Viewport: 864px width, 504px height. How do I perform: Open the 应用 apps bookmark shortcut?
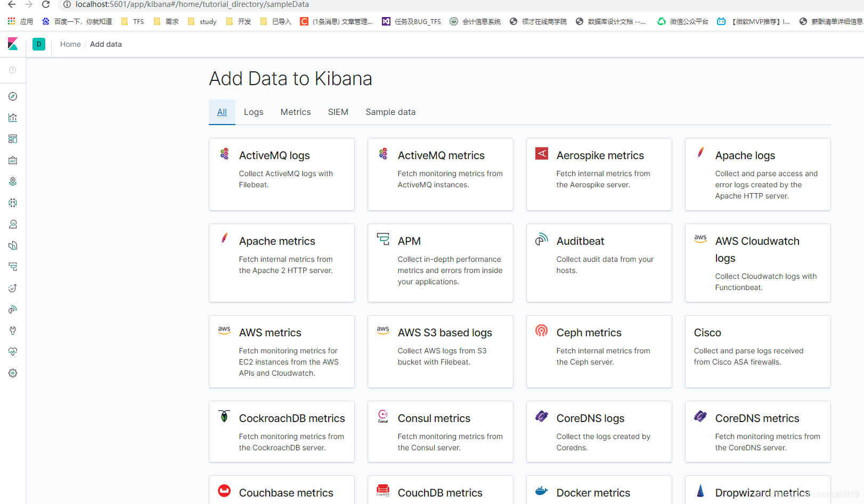[x=21, y=22]
